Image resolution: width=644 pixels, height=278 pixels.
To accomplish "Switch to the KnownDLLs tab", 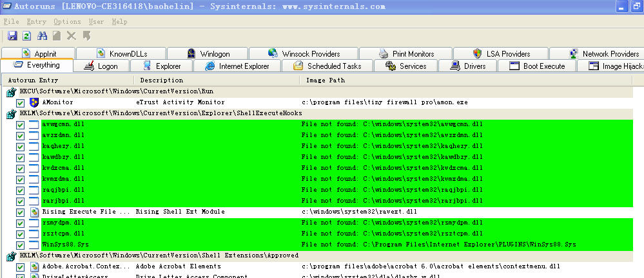I will 121,53.
